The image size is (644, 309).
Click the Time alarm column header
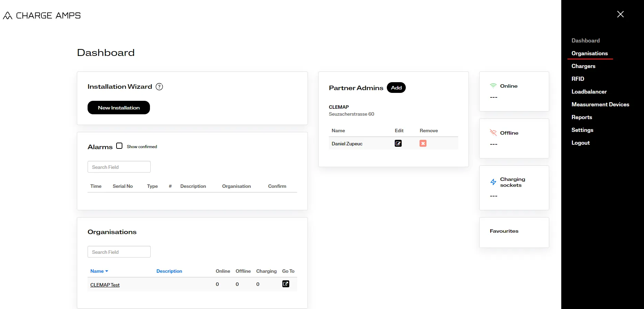(x=96, y=186)
